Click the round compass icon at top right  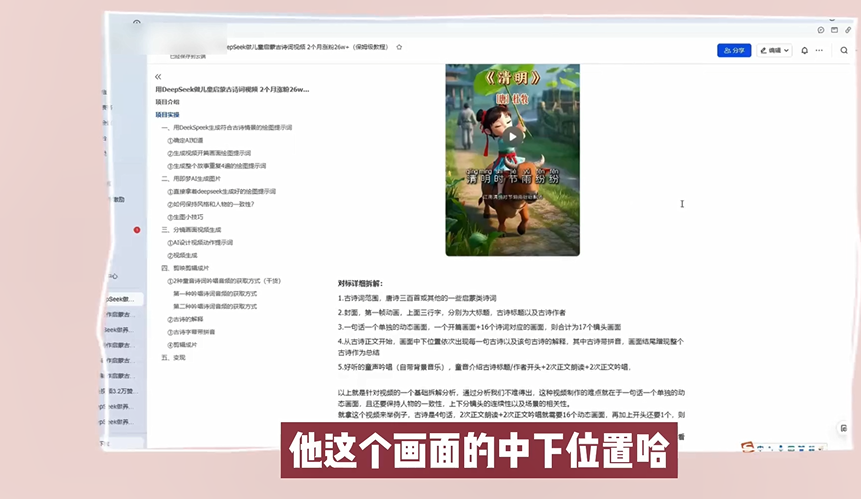coord(821,30)
